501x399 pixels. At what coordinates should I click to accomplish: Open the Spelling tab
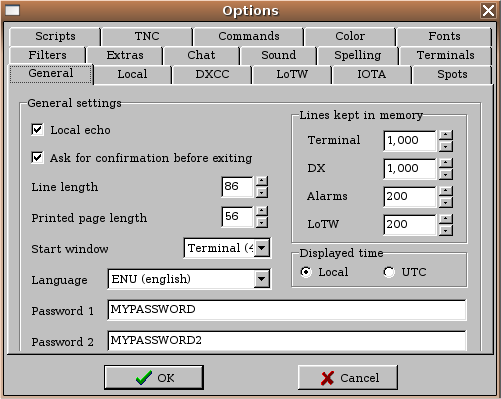(358, 55)
